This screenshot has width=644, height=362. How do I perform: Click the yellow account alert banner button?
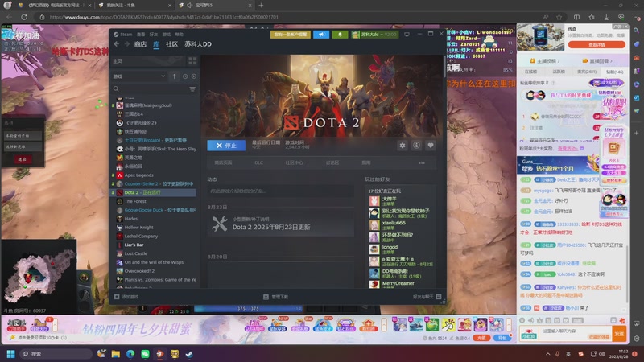pyautogui.click(x=291, y=35)
